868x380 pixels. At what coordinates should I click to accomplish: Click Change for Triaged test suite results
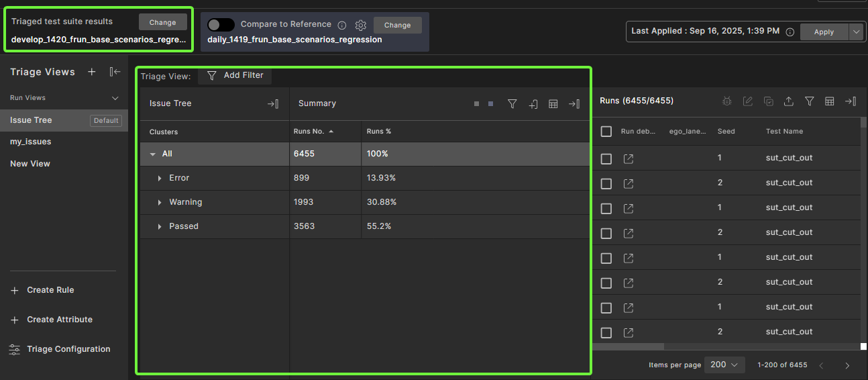(162, 22)
